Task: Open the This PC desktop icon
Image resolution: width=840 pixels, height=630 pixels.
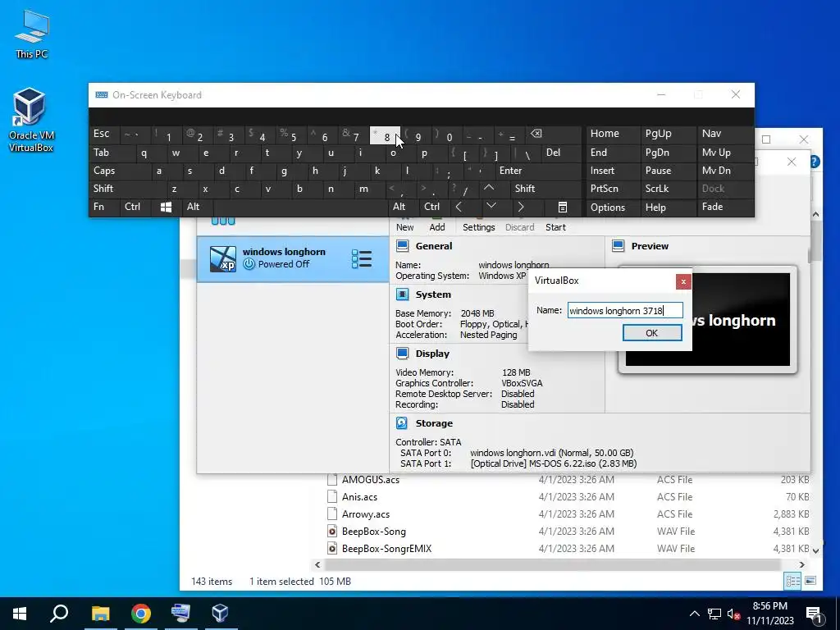Action: coord(32,34)
